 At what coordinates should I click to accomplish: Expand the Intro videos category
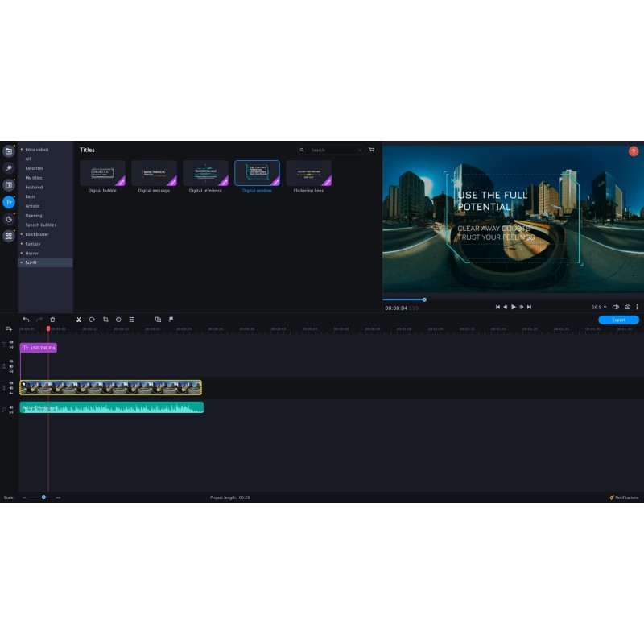coord(37,150)
